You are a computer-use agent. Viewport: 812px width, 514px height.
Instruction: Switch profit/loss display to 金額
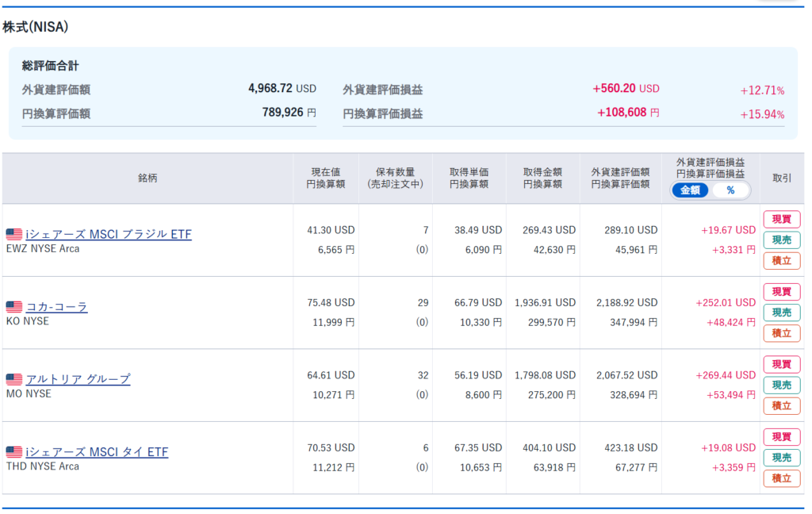(691, 190)
